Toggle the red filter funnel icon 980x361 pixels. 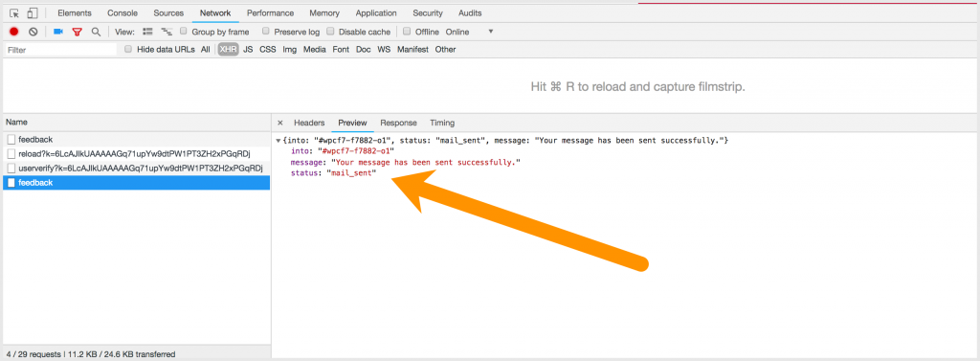coord(77,32)
